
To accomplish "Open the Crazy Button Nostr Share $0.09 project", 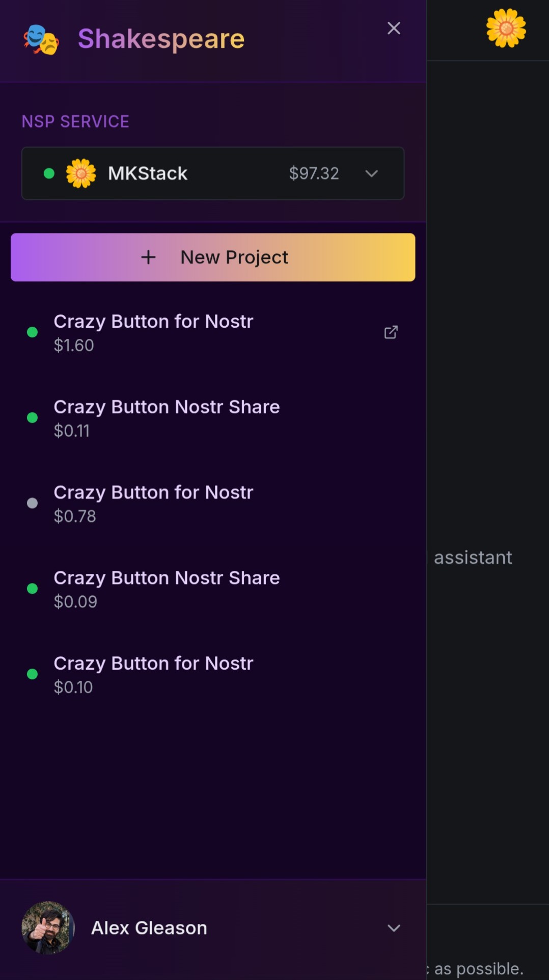I will 167,589.
